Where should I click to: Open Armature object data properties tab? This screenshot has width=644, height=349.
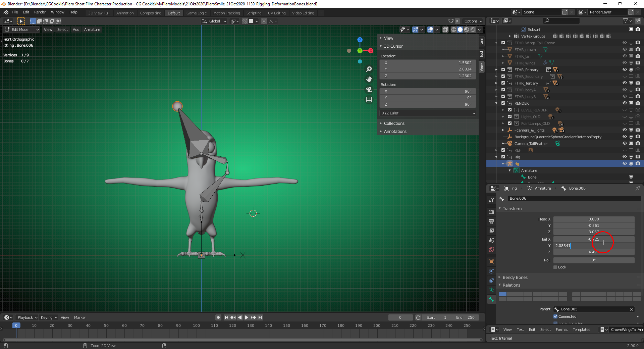click(x=491, y=290)
